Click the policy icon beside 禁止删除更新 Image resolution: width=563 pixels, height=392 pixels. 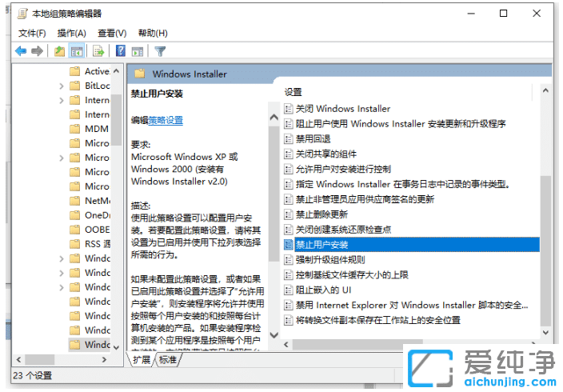pyautogui.click(x=288, y=214)
